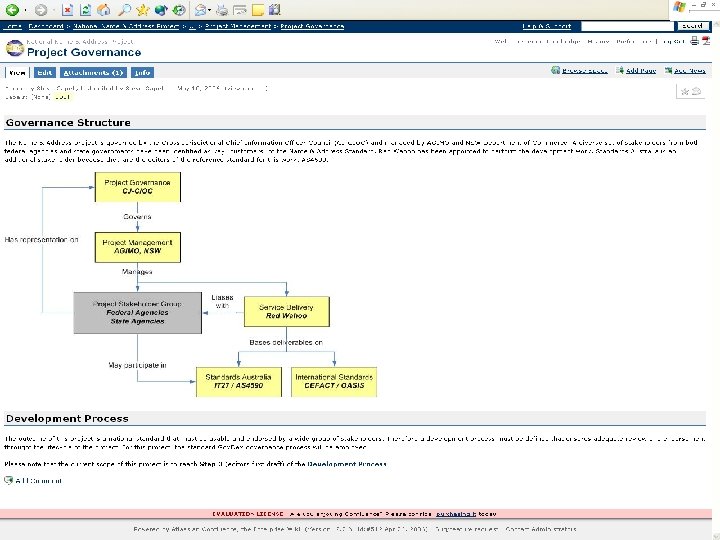720x540 pixels.
Task: Go back with the green Back arrow
Action: (x=12, y=10)
